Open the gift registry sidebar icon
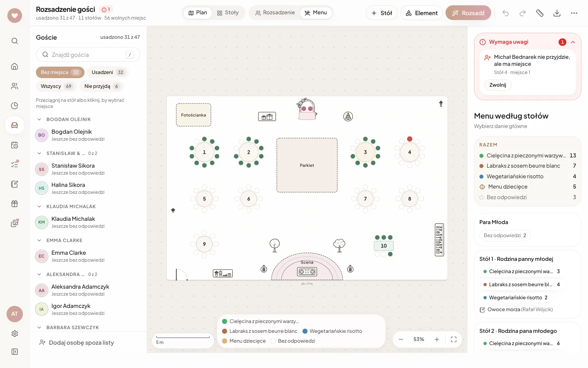The height and width of the screenshot is (368, 588). [15, 204]
